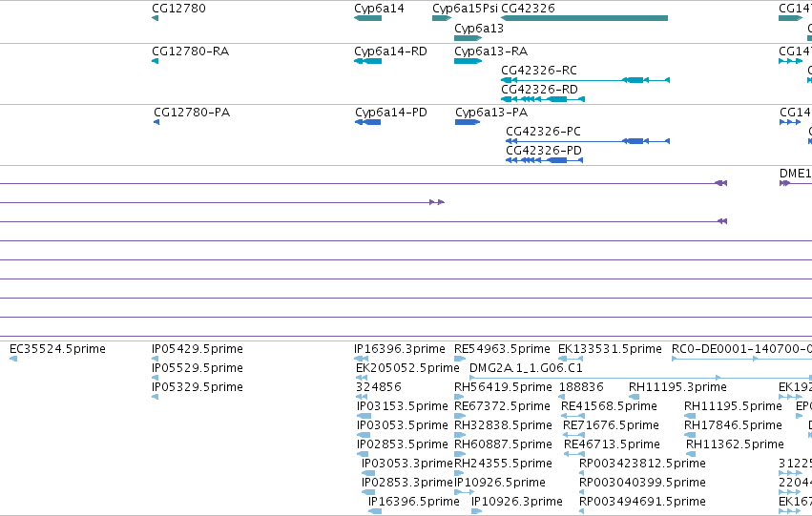Click the RC0-DE0001-140700 feature label

pyautogui.click(x=741, y=349)
